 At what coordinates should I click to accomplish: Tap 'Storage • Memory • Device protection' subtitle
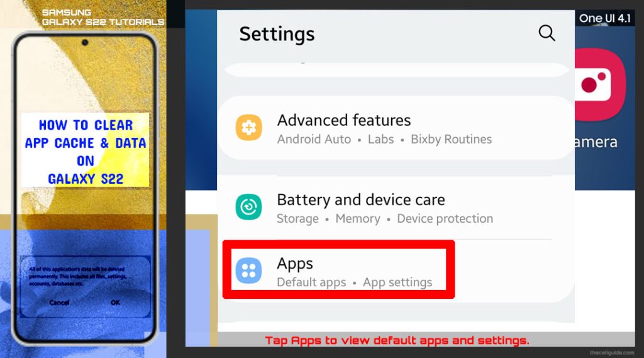pyautogui.click(x=385, y=219)
